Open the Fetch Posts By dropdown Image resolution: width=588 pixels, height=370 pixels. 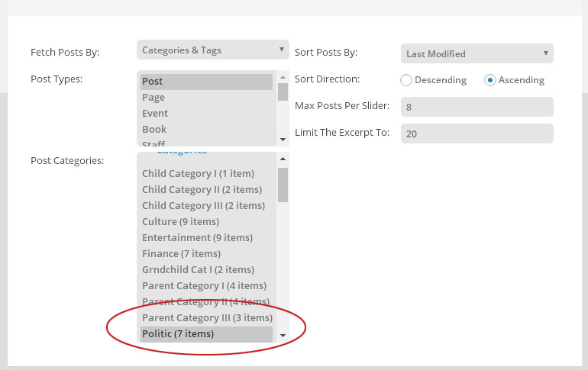212,50
